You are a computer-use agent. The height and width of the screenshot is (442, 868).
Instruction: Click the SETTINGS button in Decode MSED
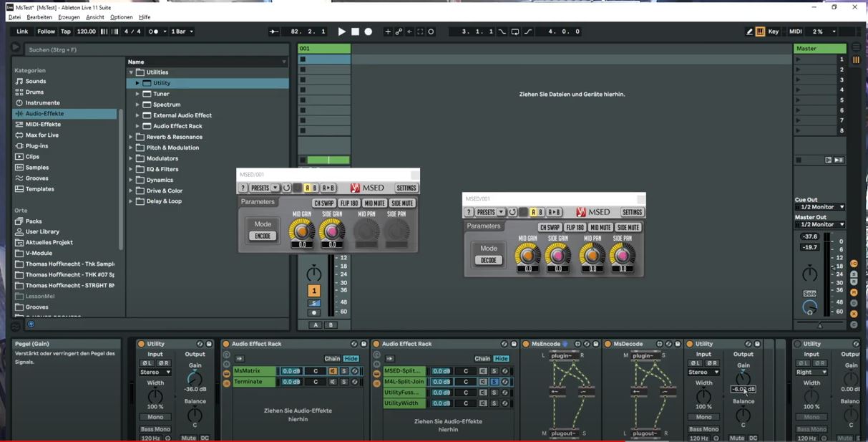(632, 213)
